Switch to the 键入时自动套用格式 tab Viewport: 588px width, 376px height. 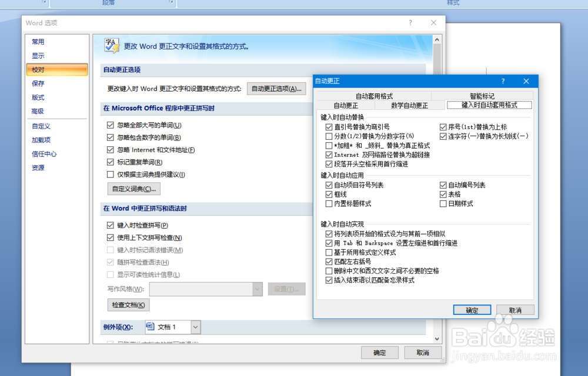[x=489, y=105]
